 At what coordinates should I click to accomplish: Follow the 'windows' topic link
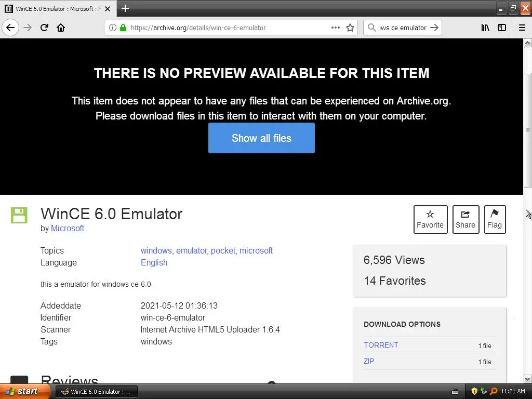[156, 251]
